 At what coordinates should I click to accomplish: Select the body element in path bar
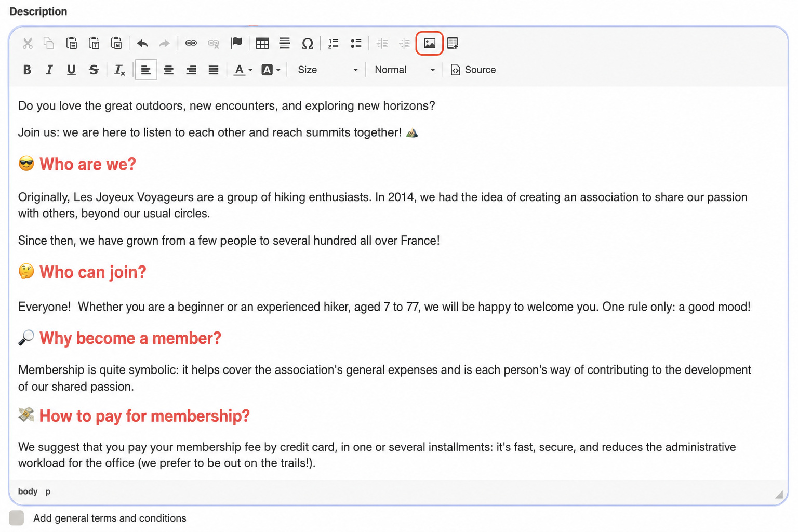pyautogui.click(x=28, y=491)
